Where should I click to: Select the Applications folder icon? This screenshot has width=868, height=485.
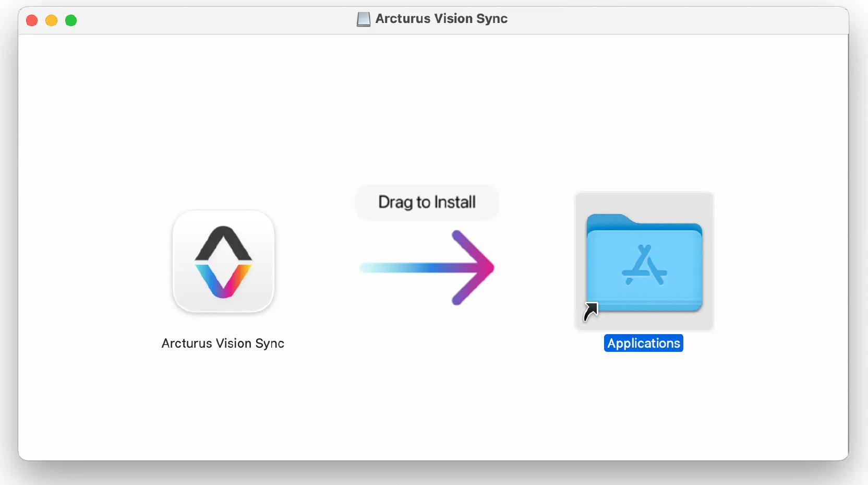pyautogui.click(x=644, y=263)
